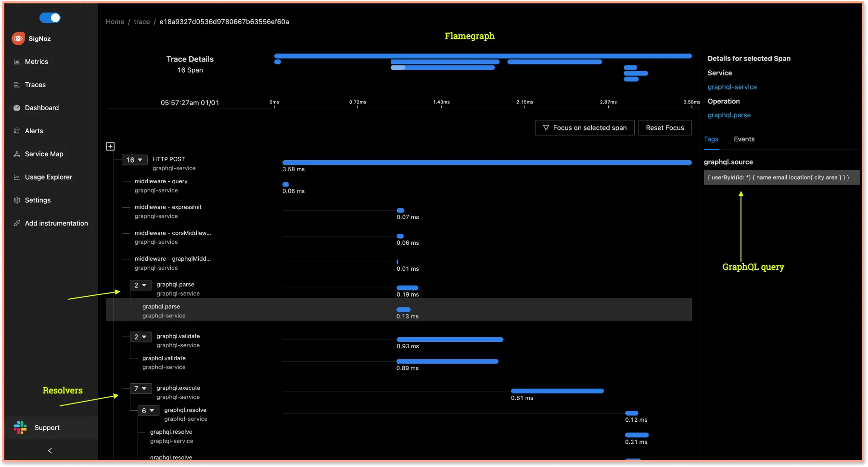Expand all spans with plus box icon
Screen dimensions: 868x467
click(110, 146)
